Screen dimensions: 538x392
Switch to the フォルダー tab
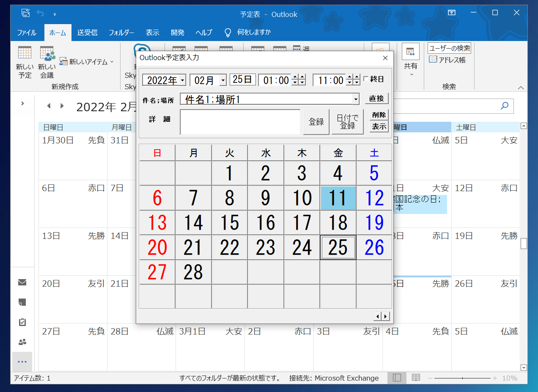[x=121, y=33]
